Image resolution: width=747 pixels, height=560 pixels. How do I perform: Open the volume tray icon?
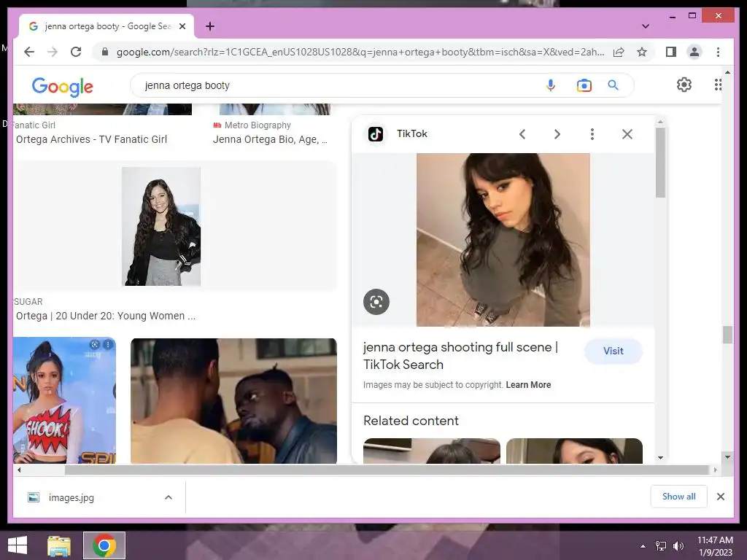[678, 546]
